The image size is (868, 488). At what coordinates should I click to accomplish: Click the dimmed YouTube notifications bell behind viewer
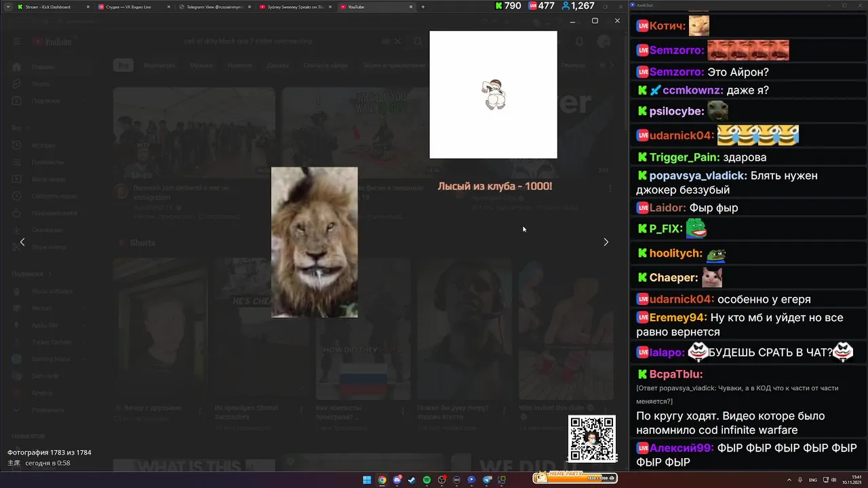click(579, 42)
